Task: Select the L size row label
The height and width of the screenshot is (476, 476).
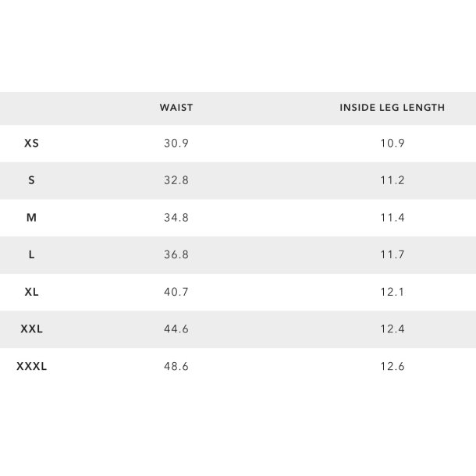Action: [31, 255]
